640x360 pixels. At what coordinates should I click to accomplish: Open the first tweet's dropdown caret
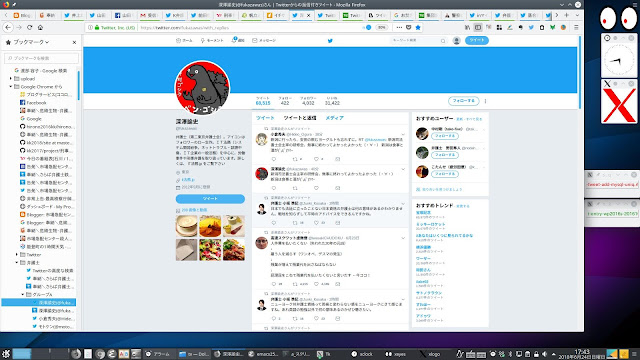point(403,134)
